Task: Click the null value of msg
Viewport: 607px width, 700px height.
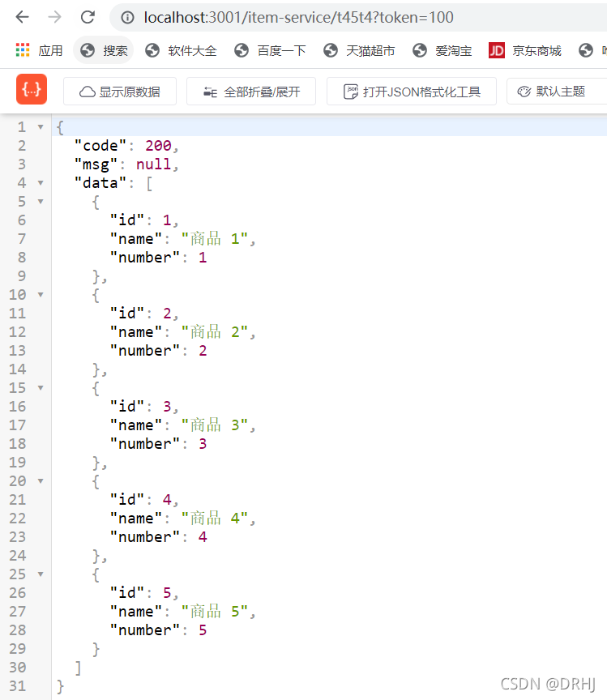Action: 154,164
